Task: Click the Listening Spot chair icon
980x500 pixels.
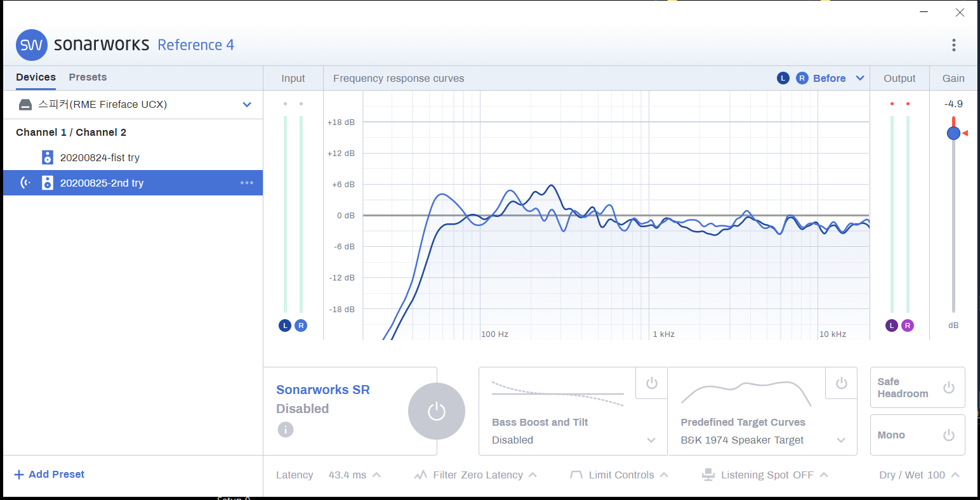Action: [x=708, y=475]
